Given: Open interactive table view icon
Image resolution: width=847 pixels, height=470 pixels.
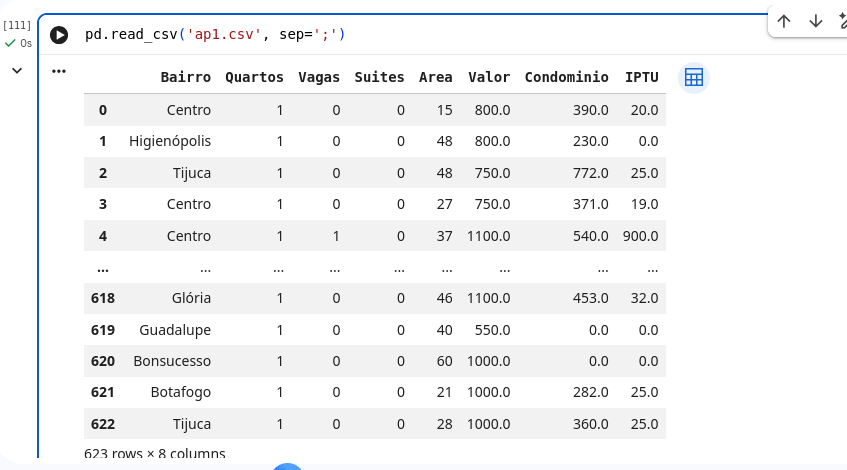Looking at the screenshot, I should coord(694,78).
